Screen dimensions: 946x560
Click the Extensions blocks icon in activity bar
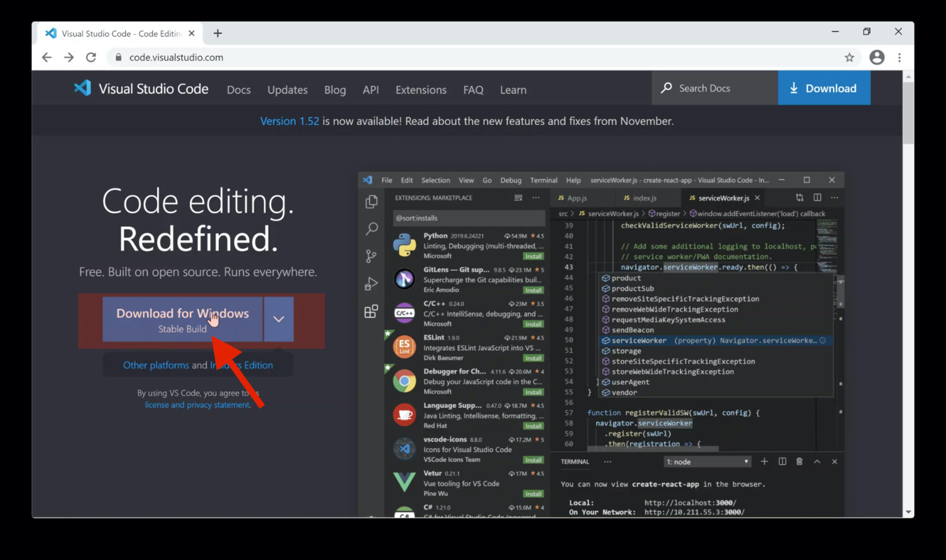[371, 311]
